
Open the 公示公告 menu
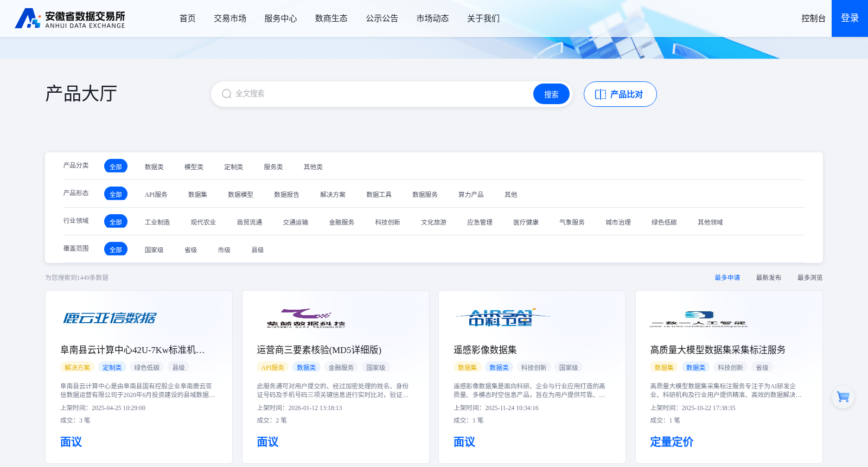tap(382, 18)
